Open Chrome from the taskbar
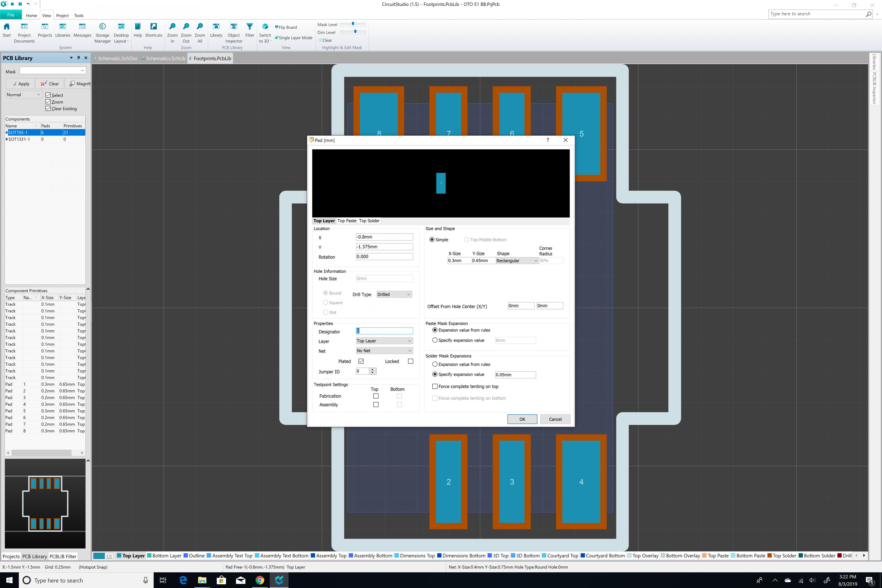 point(260,580)
